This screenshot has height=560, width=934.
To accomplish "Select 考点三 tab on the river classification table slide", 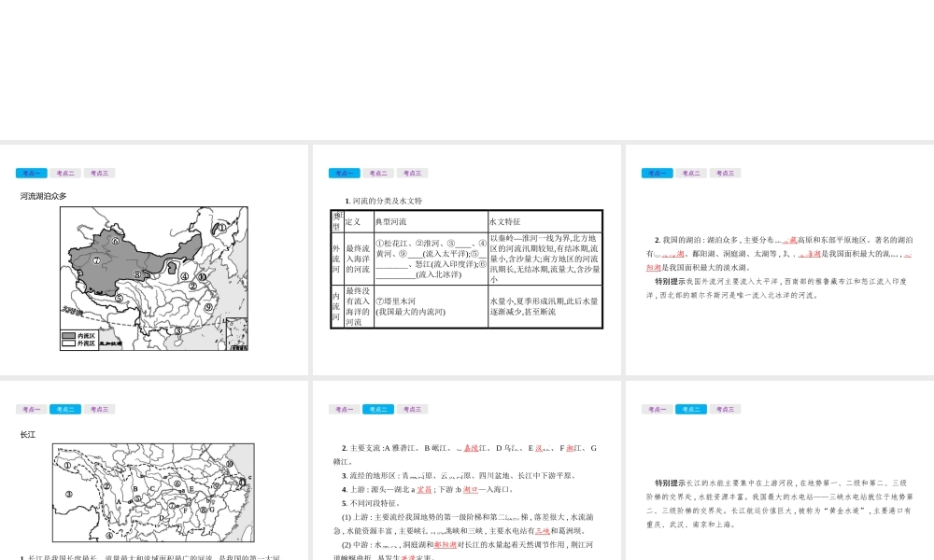I will pyautogui.click(x=412, y=174).
